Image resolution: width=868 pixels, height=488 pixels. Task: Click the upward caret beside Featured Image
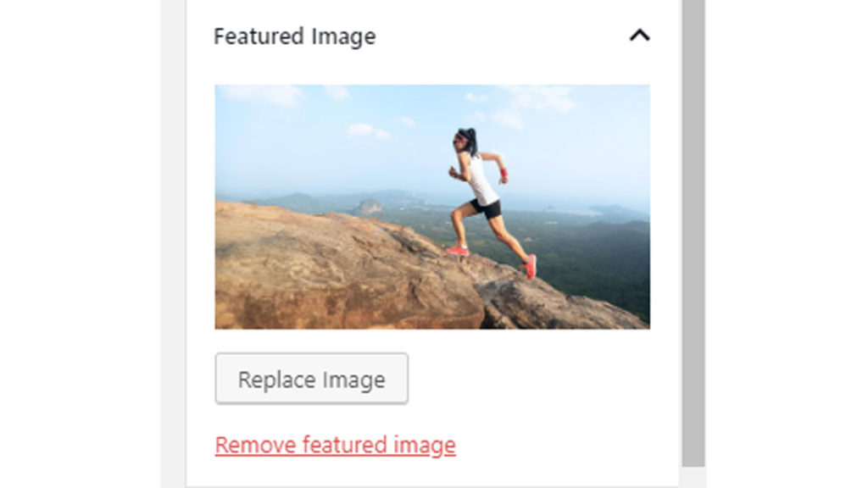[x=639, y=36]
